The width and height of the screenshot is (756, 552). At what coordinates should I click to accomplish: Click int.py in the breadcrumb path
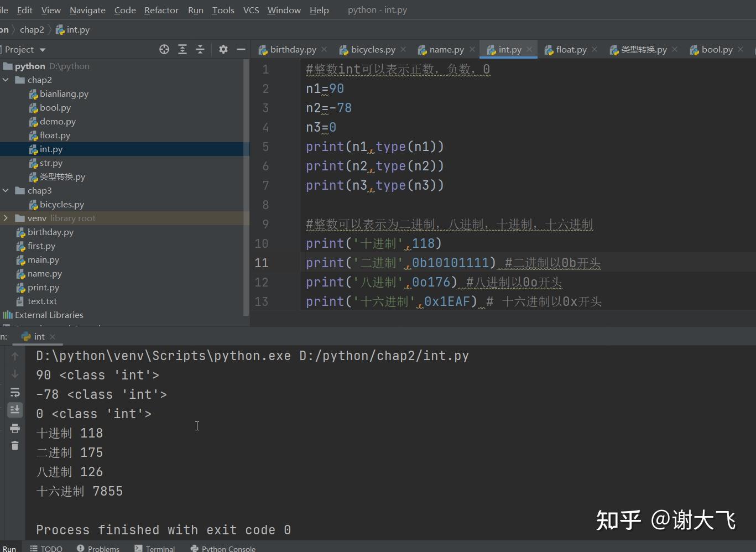point(72,29)
